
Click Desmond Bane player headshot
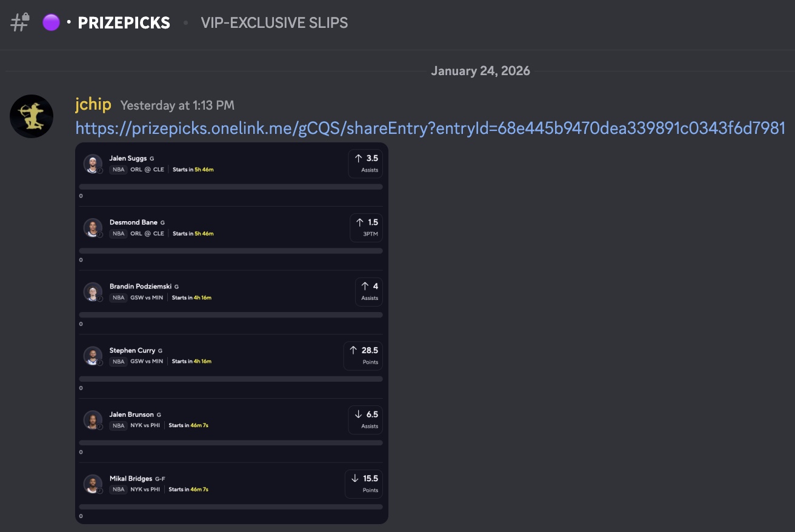93,228
